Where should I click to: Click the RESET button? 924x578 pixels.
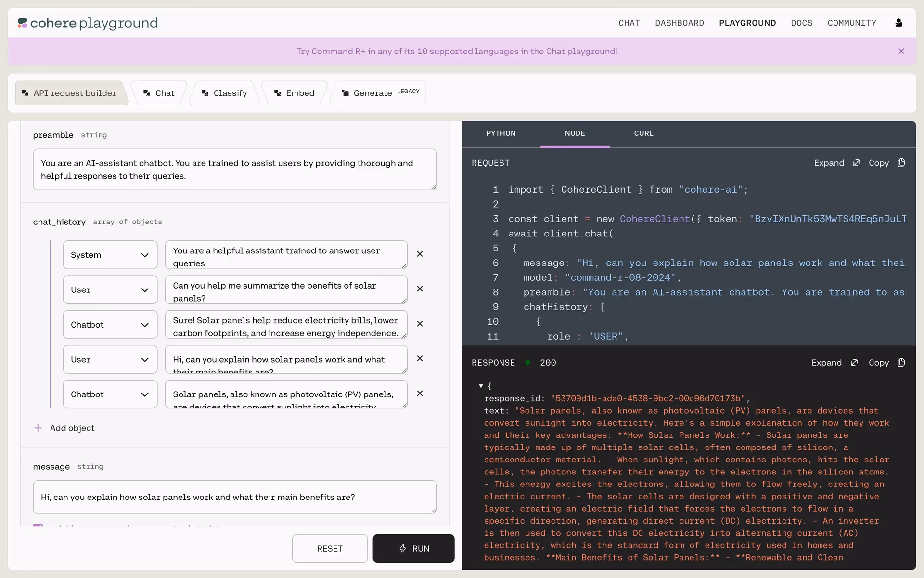click(330, 548)
